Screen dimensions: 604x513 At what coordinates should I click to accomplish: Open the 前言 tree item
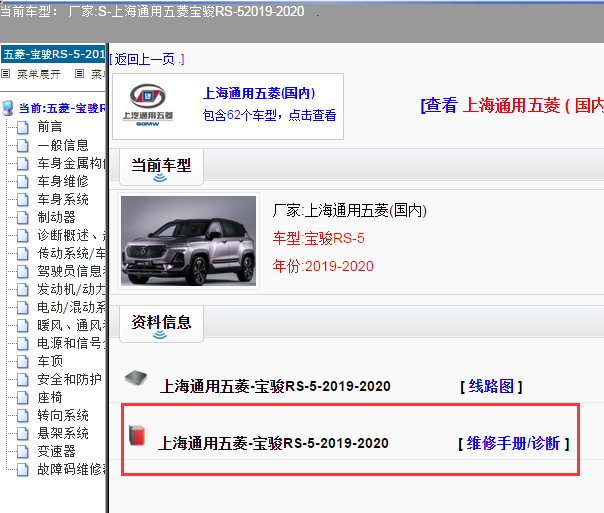point(50,127)
